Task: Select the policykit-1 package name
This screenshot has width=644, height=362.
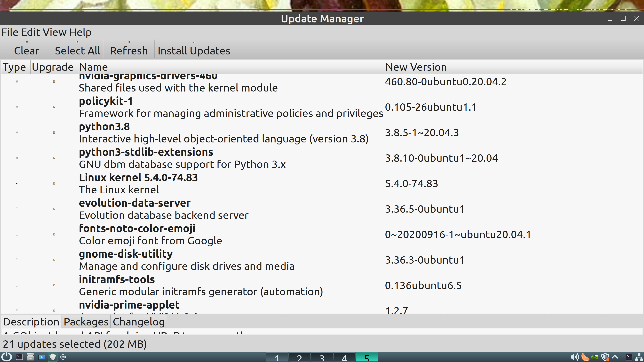Action: point(106,101)
